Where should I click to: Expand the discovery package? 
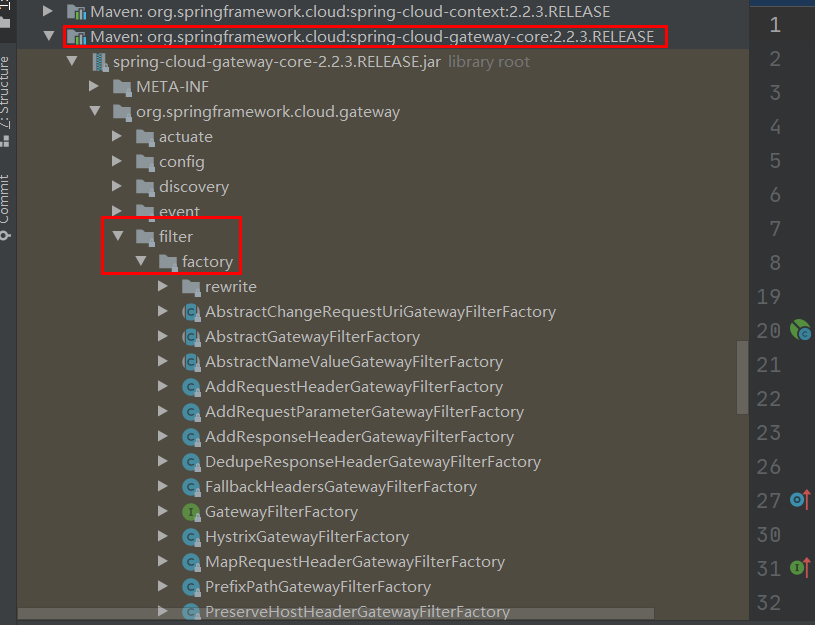117,186
